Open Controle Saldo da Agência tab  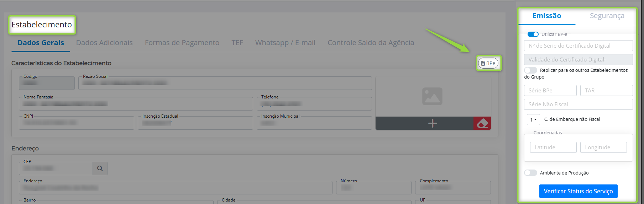pos(371,43)
